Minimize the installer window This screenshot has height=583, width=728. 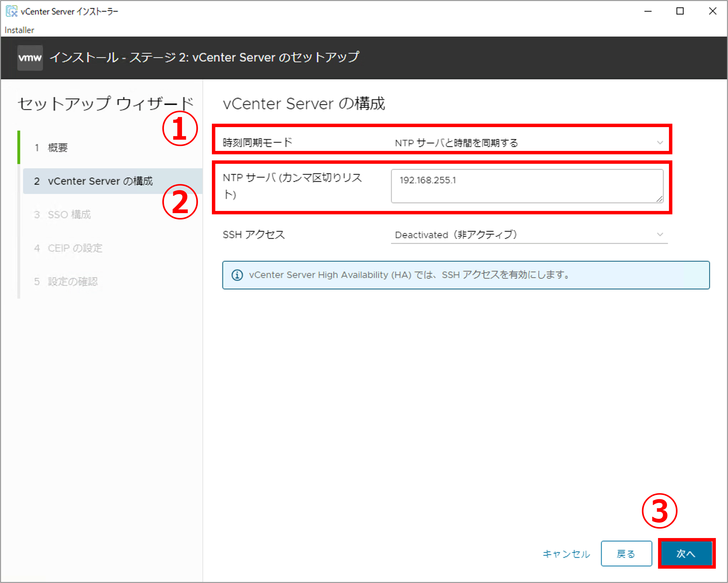coord(648,11)
